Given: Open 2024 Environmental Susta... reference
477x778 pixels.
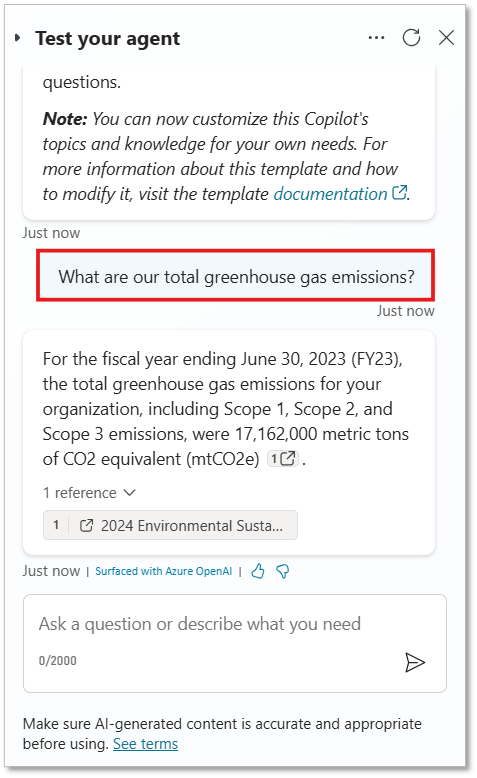Looking at the screenshot, I should pyautogui.click(x=170, y=525).
